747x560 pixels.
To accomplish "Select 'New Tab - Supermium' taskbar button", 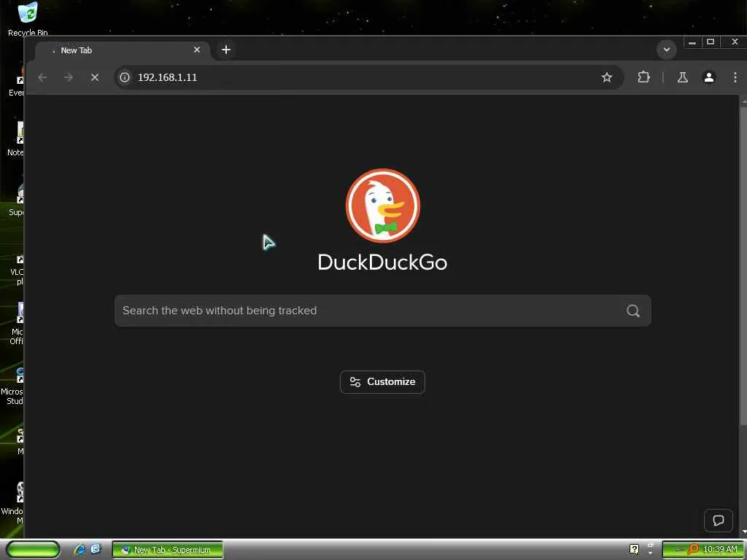I will 168,550.
